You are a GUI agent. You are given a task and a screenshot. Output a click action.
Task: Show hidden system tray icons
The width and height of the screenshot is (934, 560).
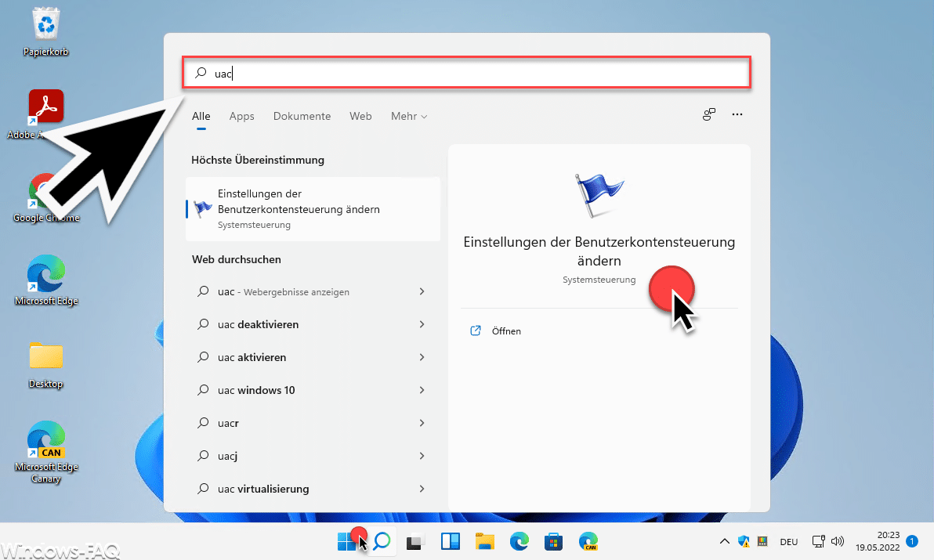[x=724, y=541]
